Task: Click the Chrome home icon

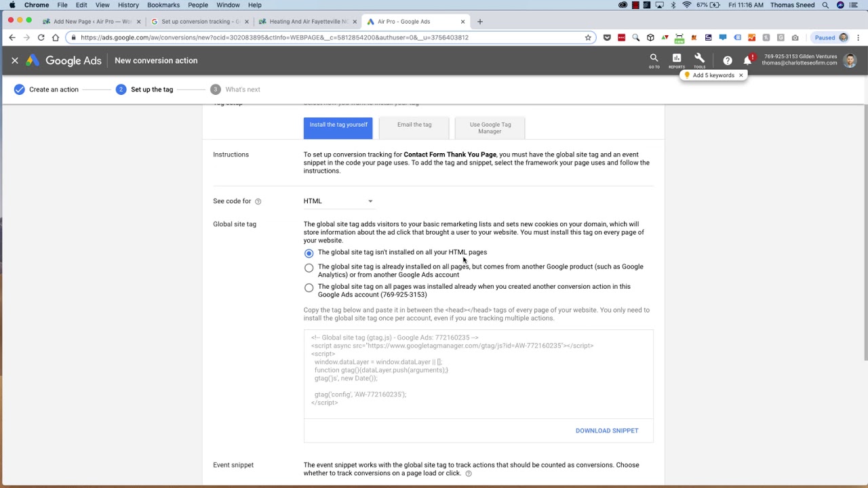Action: [x=56, y=37]
